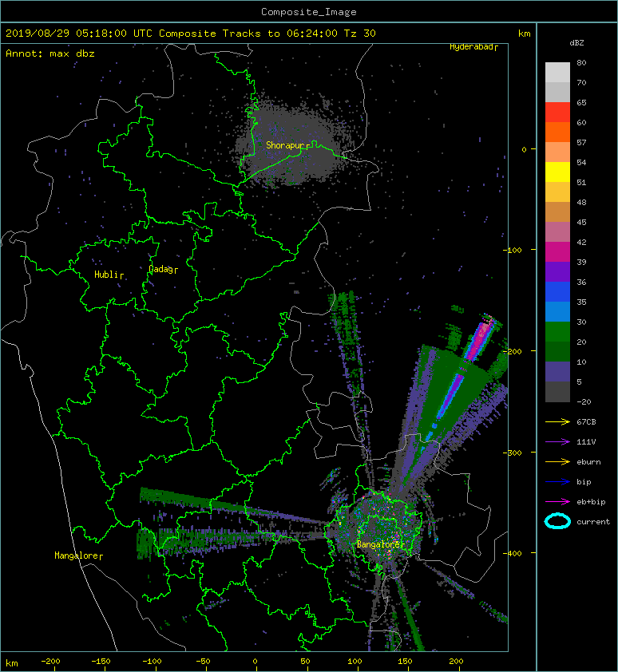Click the 'Annot: max dbz' annotation label
This screenshot has height=672, width=618.
50,53
